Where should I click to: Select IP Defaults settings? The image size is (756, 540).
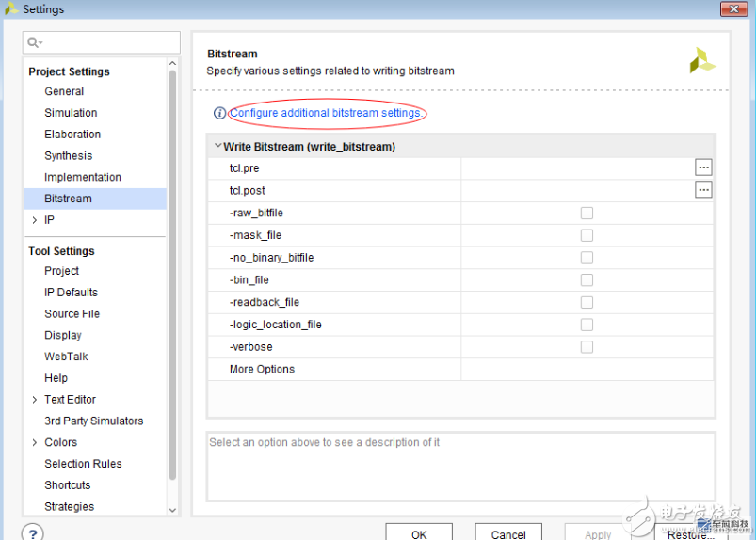click(71, 293)
